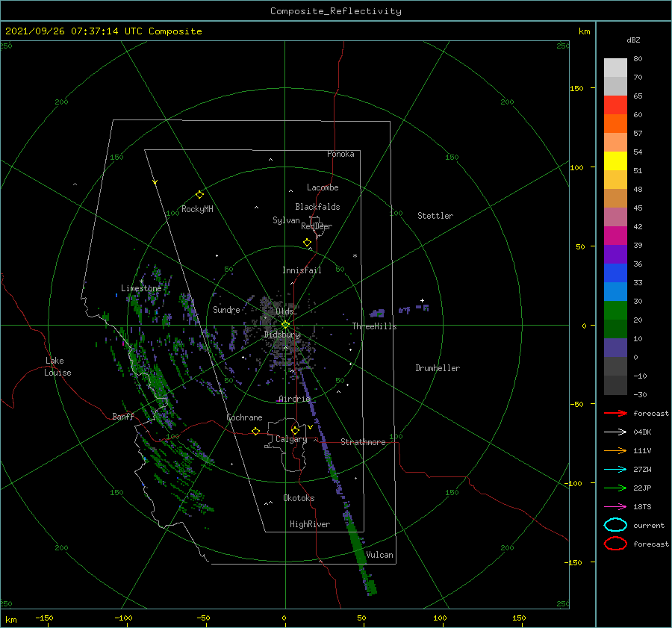Click the Limestone label
Image resolution: width=672 pixels, height=628 pixels.
coord(141,288)
